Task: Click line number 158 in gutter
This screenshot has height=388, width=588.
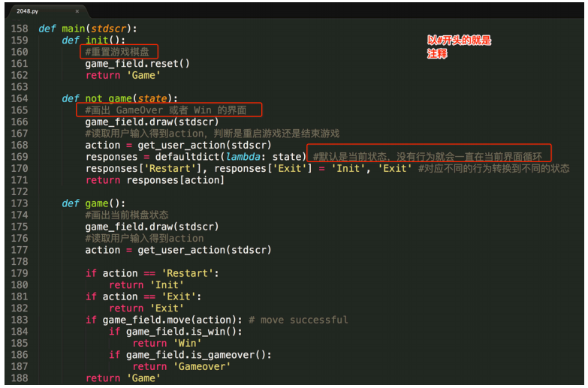Action: tap(19, 29)
